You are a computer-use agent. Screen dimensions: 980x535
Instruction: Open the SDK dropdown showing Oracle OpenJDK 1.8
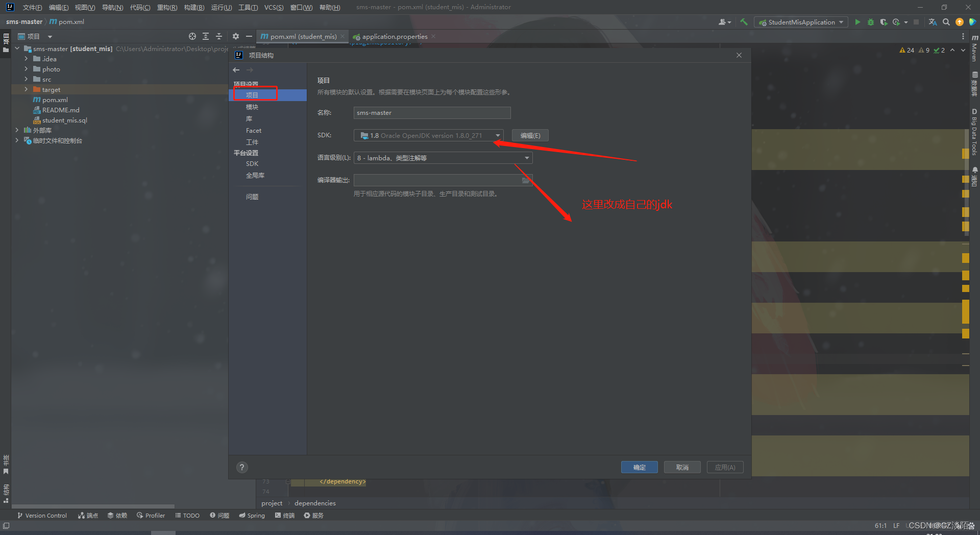pyautogui.click(x=498, y=135)
